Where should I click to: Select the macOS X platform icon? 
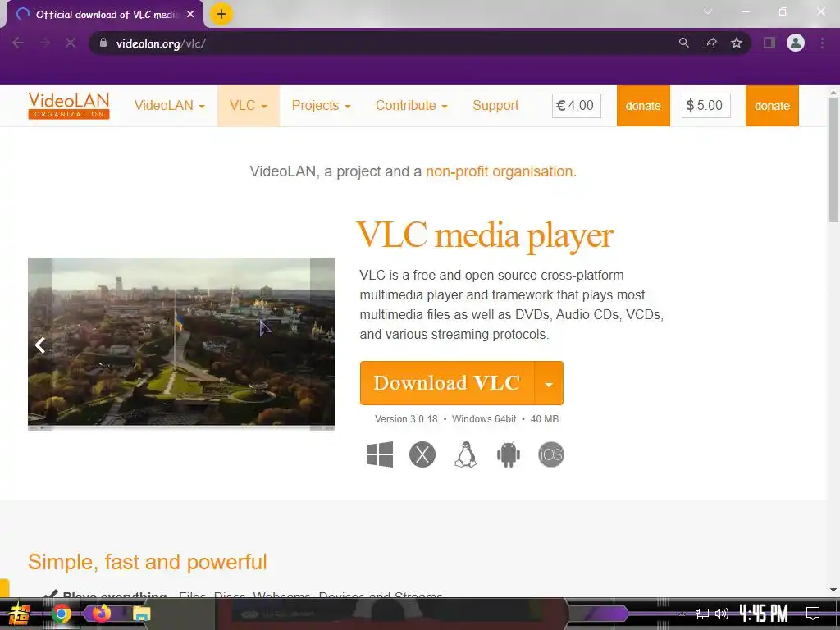[422, 454]
